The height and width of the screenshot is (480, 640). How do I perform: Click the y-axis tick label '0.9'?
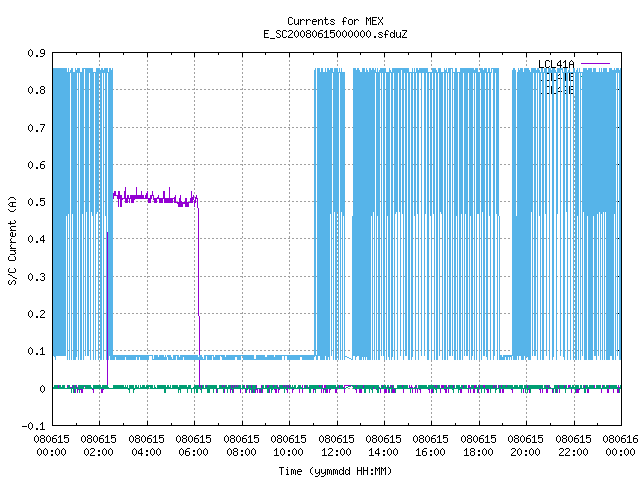point(36,53)
